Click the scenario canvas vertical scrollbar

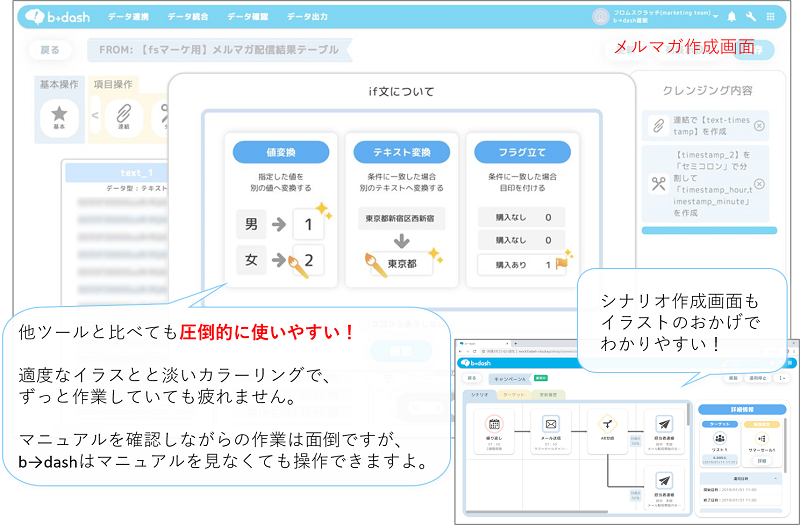[689, 414]
